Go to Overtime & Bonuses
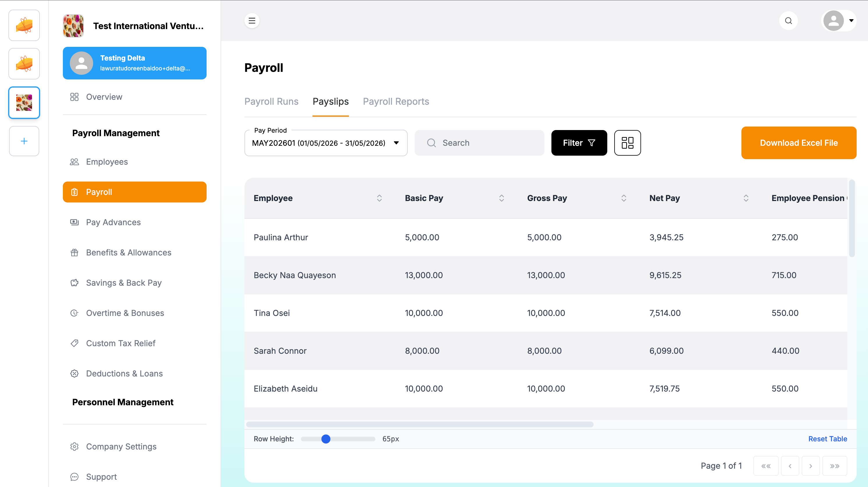 (134, 313)
